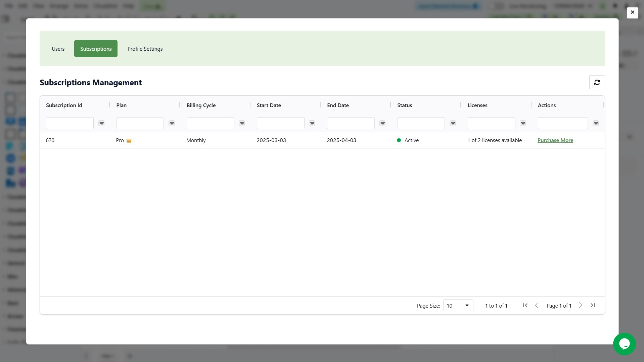Open the Profile Settings tab

pos(145,49)
